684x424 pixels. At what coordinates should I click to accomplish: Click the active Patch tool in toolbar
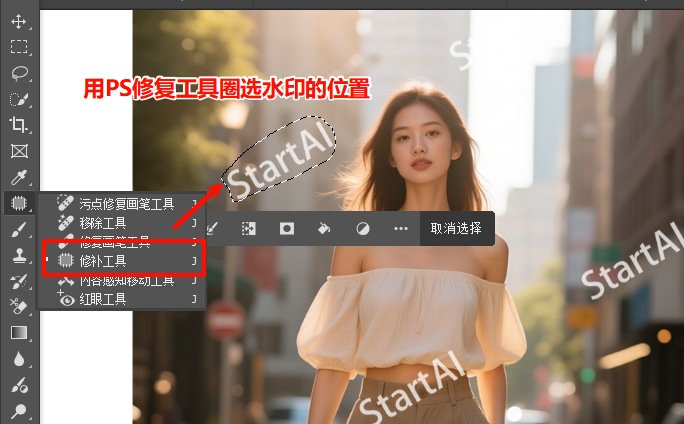click(x=19, y=203)
